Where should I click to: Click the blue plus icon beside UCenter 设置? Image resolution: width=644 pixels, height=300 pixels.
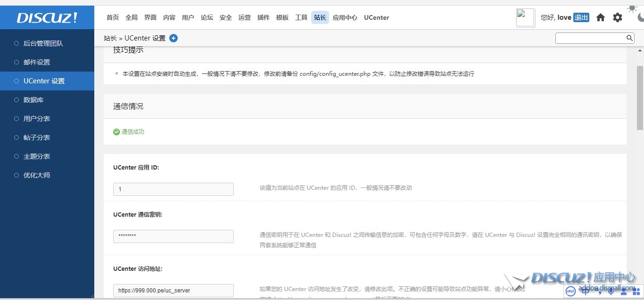coord(173,38)
